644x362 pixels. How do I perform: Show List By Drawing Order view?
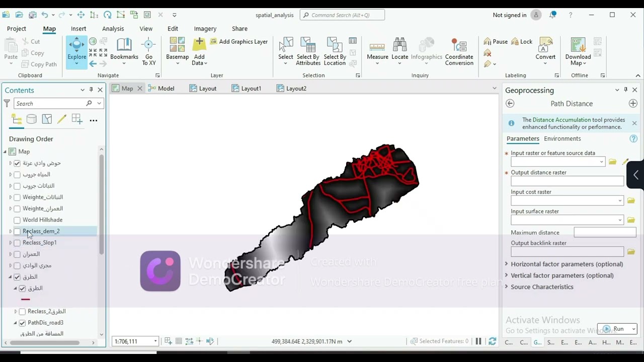coord(17,120)
